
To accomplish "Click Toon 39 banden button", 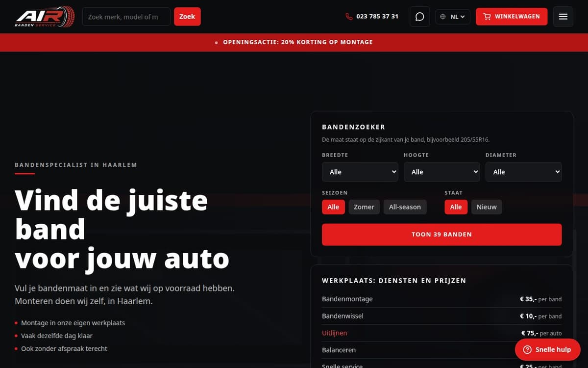I will [442, 235].
